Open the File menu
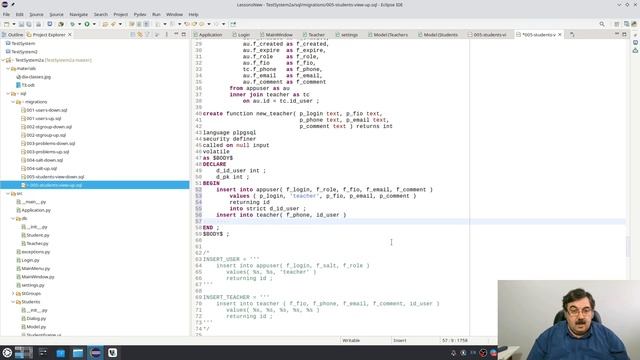 (7, 14)
